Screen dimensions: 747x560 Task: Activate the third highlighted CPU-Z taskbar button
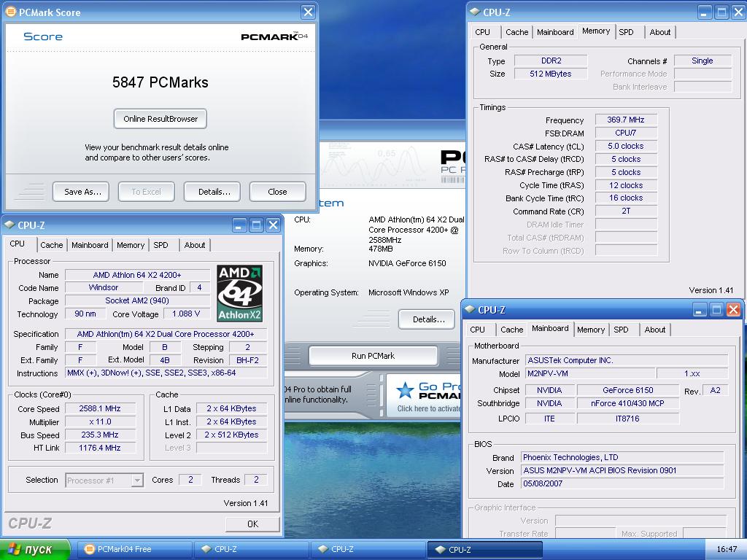tap(485, 550)
